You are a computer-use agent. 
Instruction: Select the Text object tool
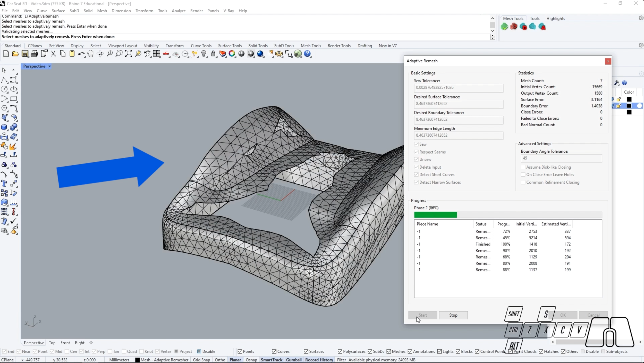tap(4, 184)
